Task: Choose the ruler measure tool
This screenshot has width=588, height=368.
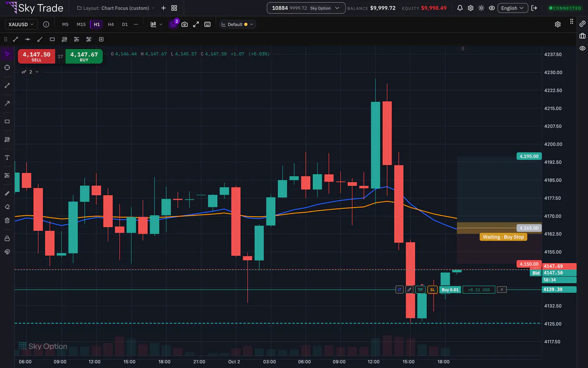Action: 7,193
